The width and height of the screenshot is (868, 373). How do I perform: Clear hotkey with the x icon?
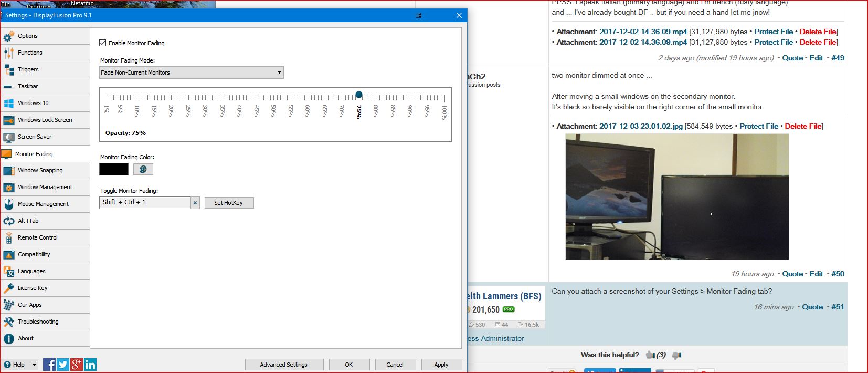195,203
